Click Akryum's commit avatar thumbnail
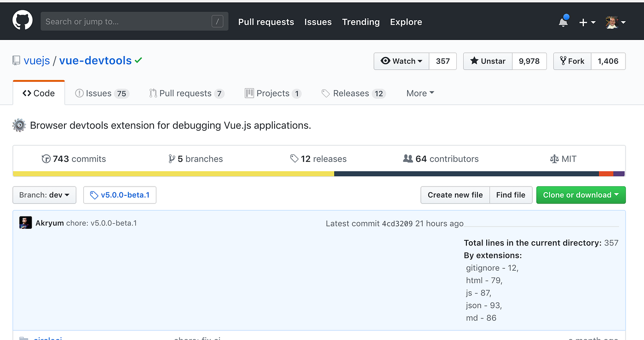Viewport: 644px width, 340px height. pyautogui.click(x=25, y=222)
